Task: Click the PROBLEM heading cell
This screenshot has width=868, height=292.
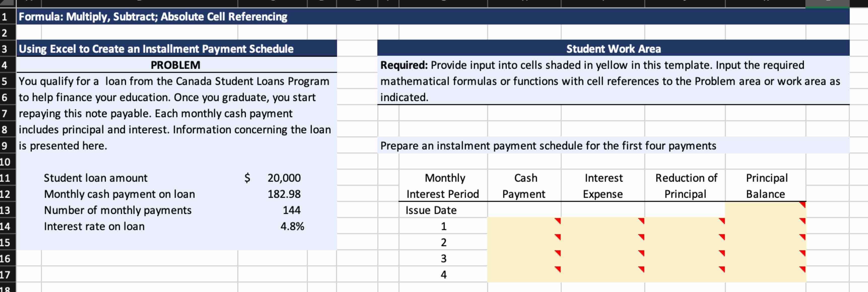Action: pyautogui.click(x=176, y=65)
